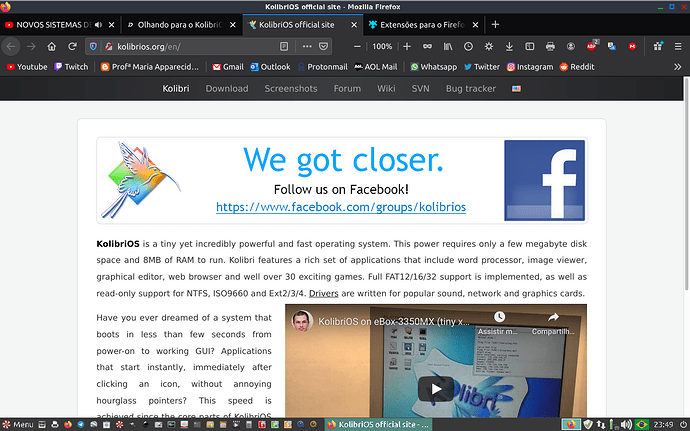This screenshot has width=690, height=431.
Task: Follow the facebook.com/groups/kolibrios link
Action: tap(341, 208)
